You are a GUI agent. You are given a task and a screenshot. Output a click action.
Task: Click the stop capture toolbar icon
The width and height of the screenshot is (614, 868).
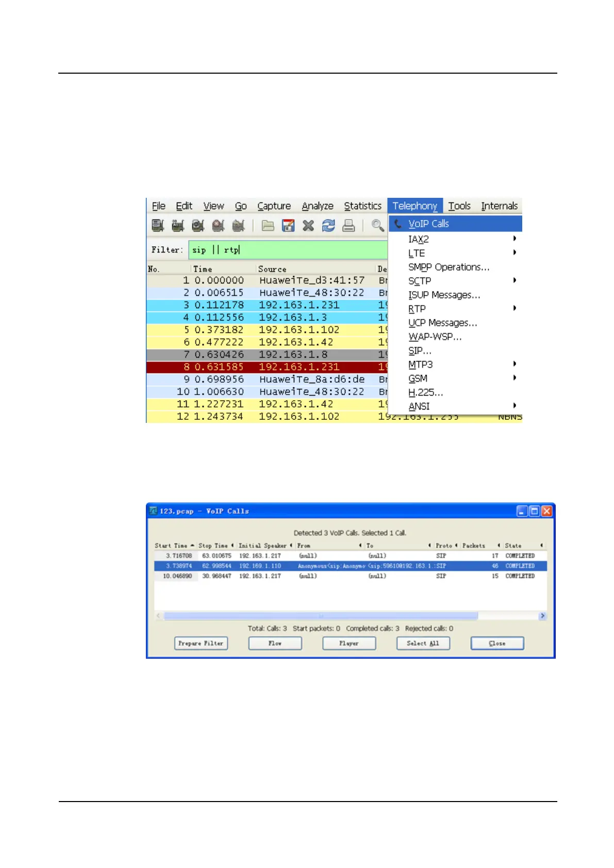point(218,225)
